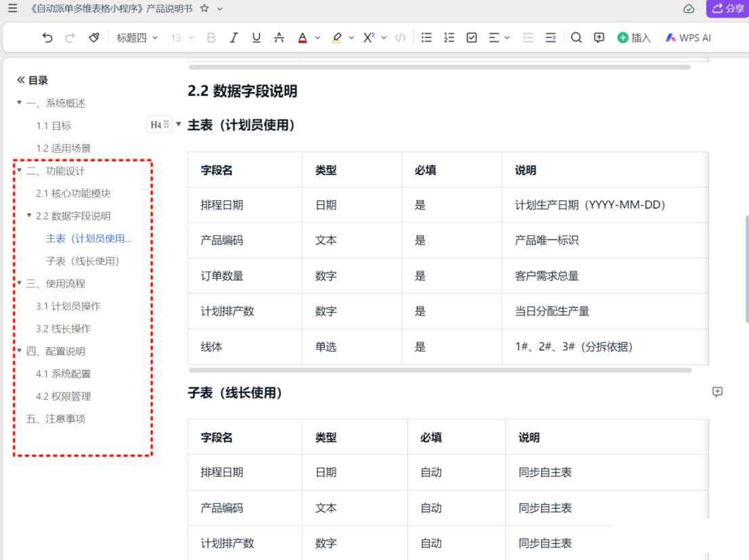Undo the last action
This screenshot has width=749, height=560.
(47, 38)
